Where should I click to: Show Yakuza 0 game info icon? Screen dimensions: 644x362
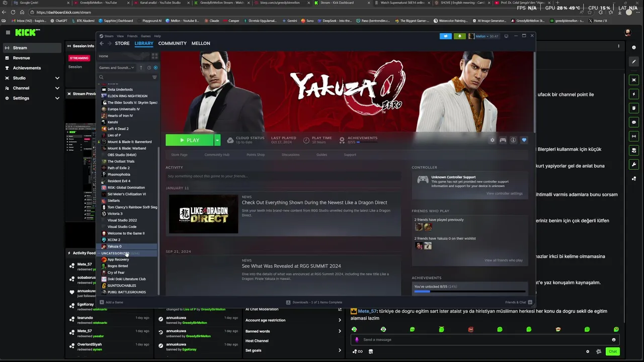pos(513,140)
